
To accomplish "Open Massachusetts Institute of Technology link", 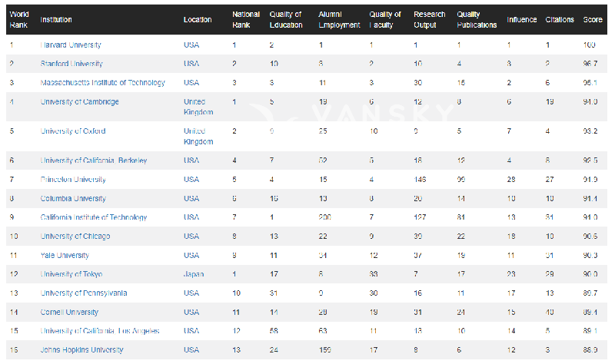I will pos(103,83).
